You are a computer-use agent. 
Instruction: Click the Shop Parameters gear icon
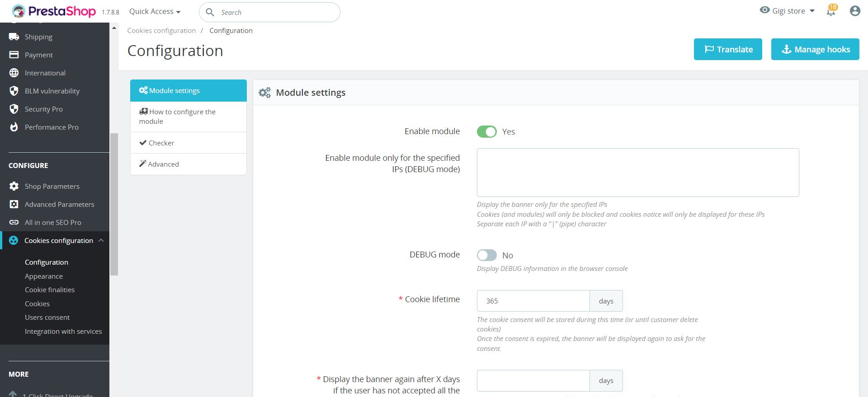tap(14, 186)
